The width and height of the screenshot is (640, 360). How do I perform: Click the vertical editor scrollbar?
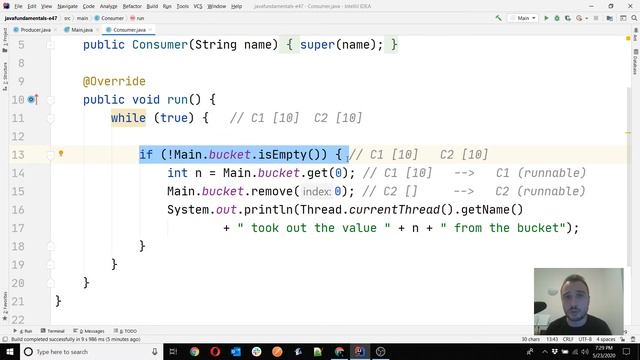point(629,176)
